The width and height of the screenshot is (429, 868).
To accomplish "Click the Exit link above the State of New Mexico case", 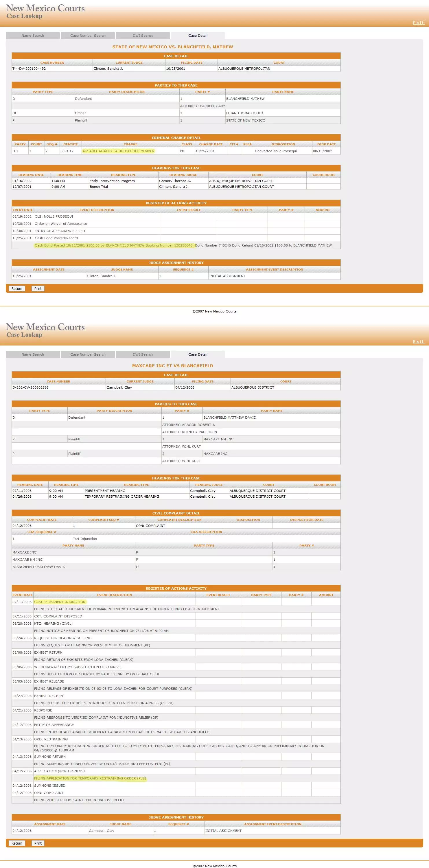I will coord(419,23).
